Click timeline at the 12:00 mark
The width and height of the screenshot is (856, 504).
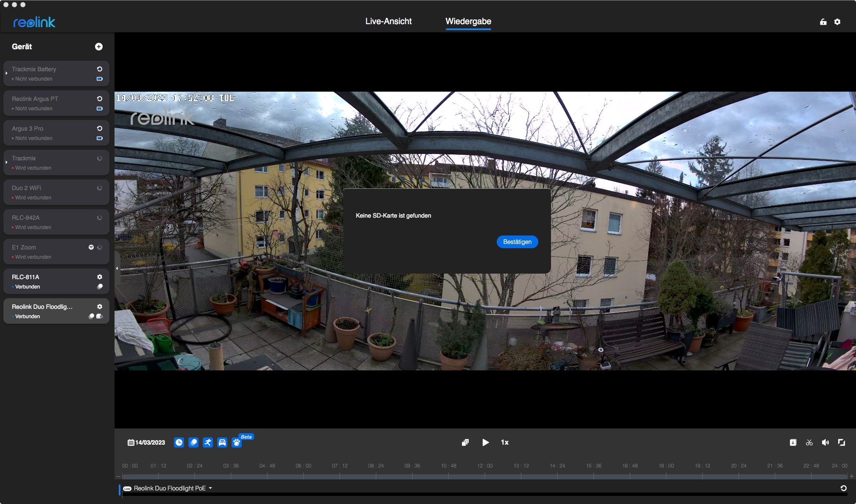pyautogui.click(x=485, y=476)
